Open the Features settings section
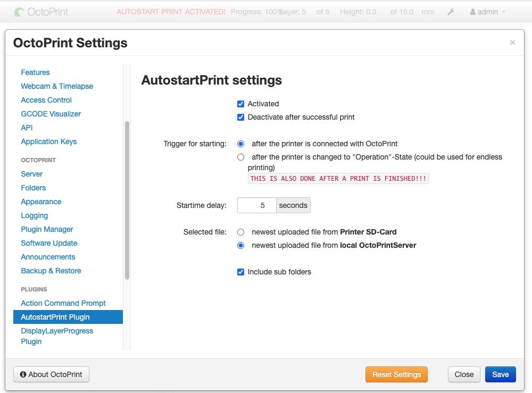This screenshot has width=532, height=393. click(x=35, y=72)
